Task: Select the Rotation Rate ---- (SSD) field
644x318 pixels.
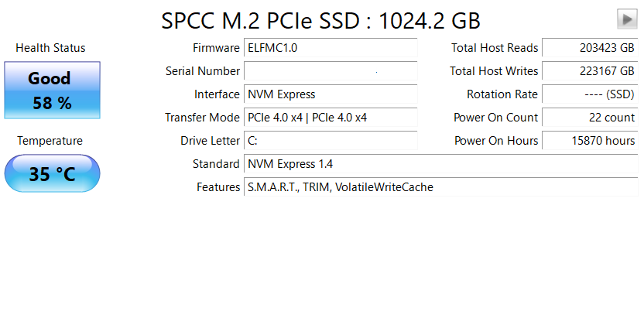Action: (590, 94)
